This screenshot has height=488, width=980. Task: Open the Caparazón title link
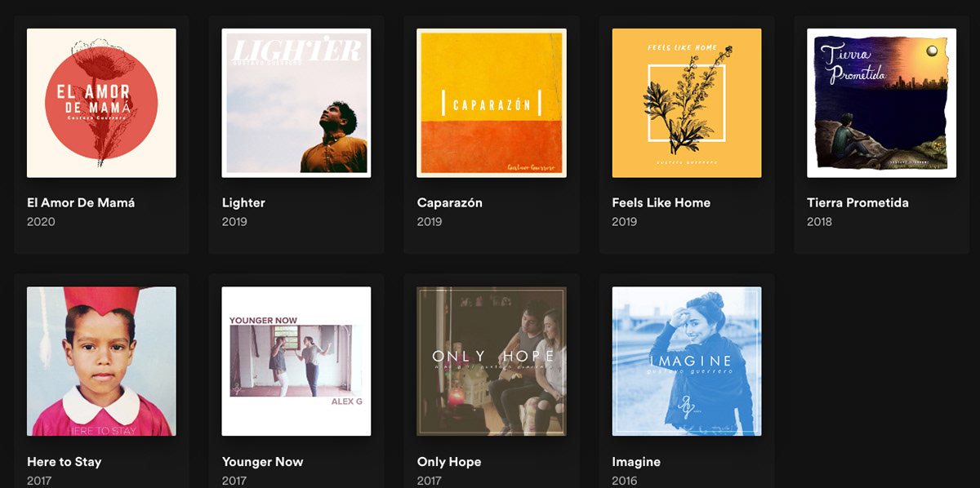pyautogui.click(x=450, y=202)
